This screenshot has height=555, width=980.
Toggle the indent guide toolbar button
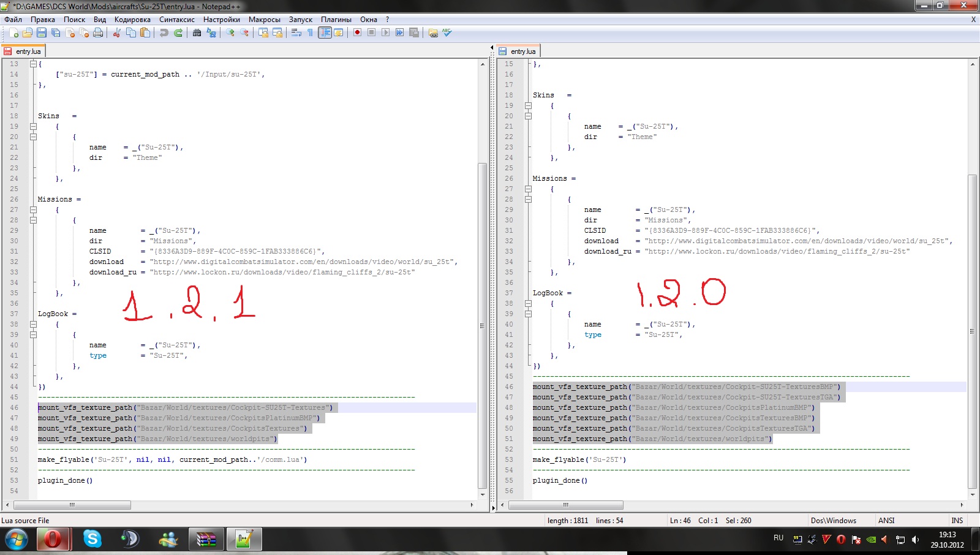(x=325, y=33)
